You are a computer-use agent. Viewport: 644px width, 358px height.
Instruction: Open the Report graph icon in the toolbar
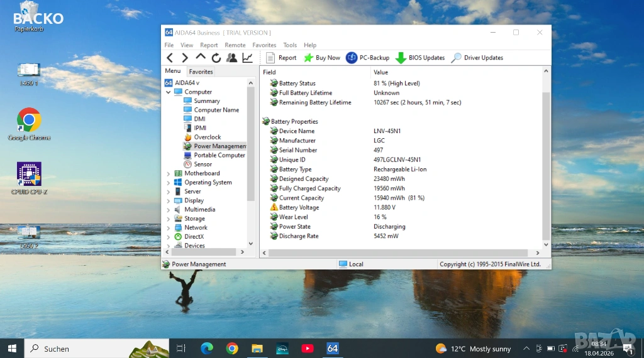pyautogui.click(x=248, y=58)
